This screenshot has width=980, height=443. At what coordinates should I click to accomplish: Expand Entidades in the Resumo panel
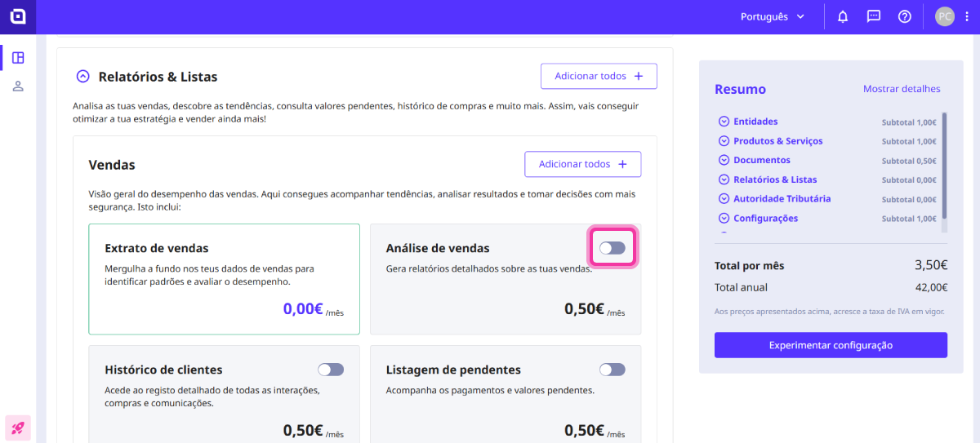click(724, 122)
